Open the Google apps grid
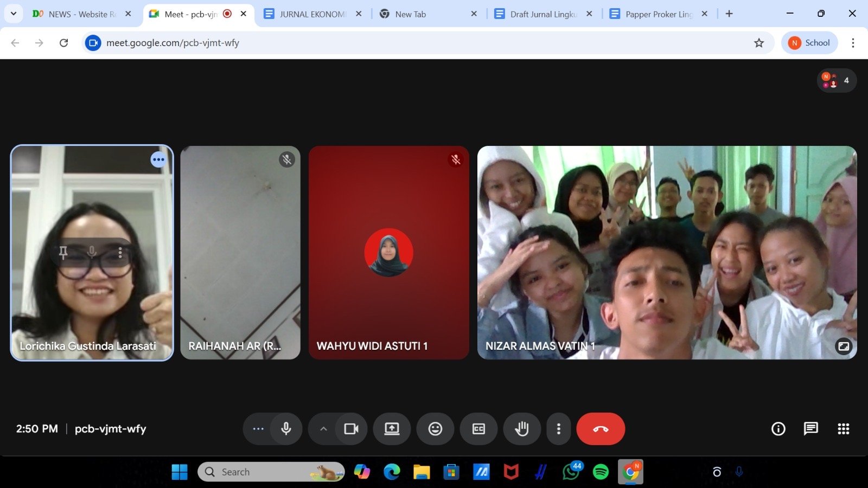The height and width of the screenshot is (488, 868). (844, 429)
